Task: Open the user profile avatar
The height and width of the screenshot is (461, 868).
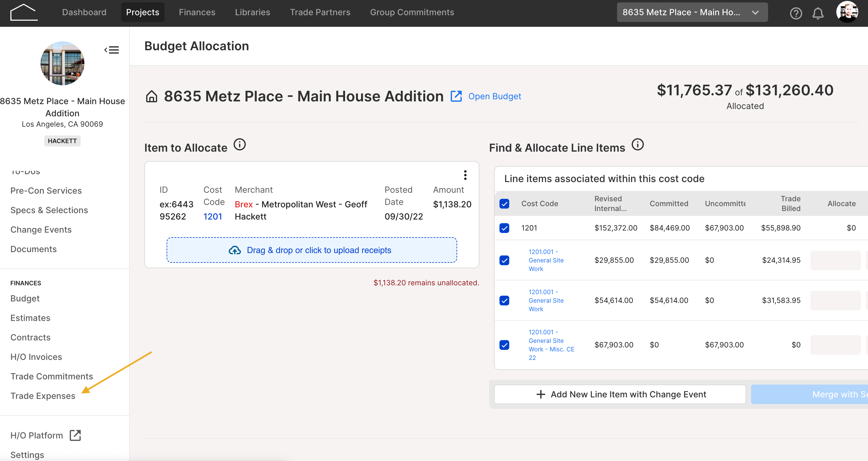Action: (x=847, y=12)
